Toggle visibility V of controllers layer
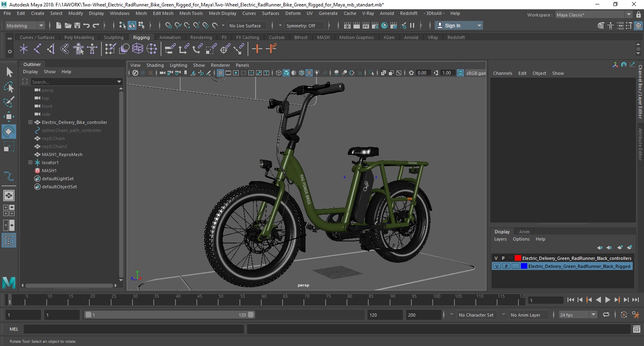 [496, 258]
